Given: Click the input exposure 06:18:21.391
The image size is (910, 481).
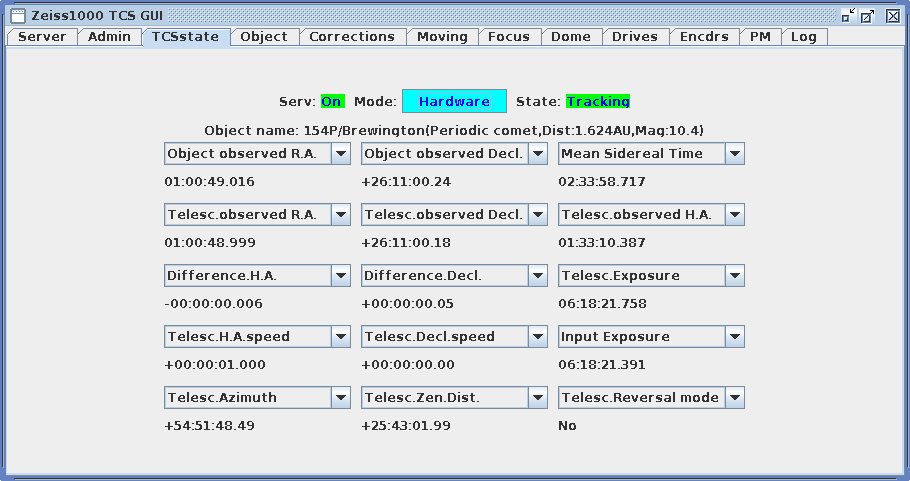Looking at the screenshot, I should (602, 365).
